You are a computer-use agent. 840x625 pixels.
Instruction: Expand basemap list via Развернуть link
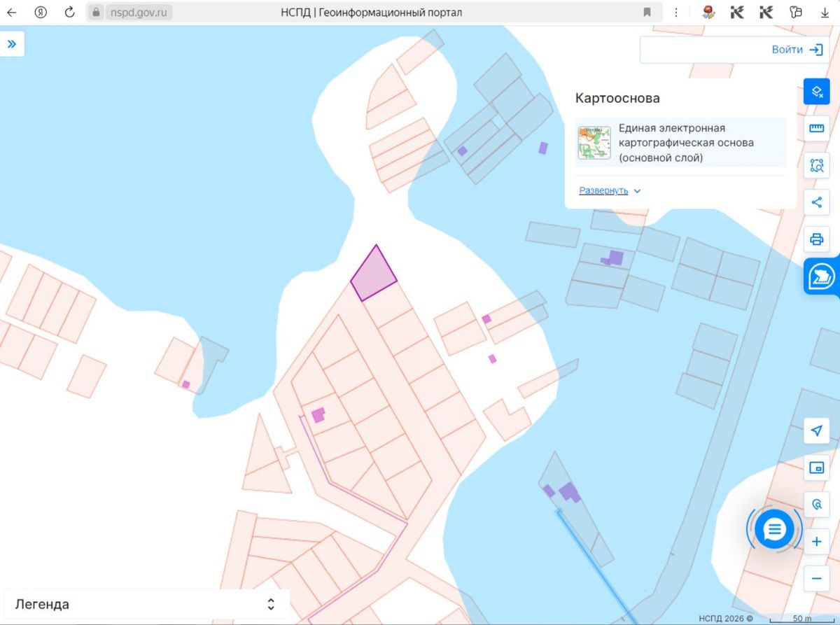pyautogui.click(x=610, y=190)
